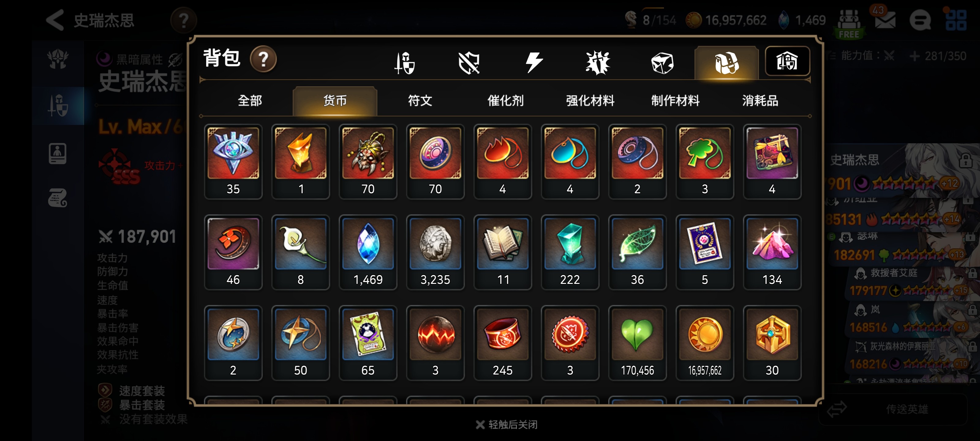Open the FREE castle shop icon
Image resolution: width=980 pixels, height=441 pixels.
point(849,24)
